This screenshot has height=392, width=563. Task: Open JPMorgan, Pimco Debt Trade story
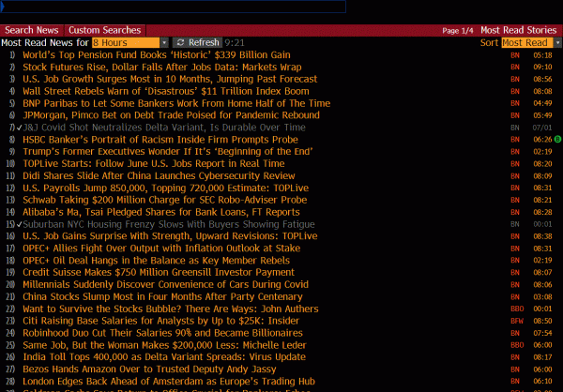point(171,115)
